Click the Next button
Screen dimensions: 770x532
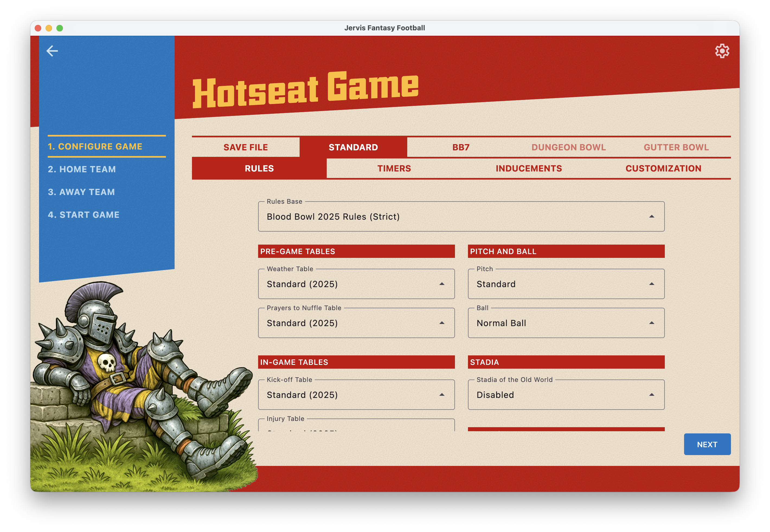click(x=707, y=444)
